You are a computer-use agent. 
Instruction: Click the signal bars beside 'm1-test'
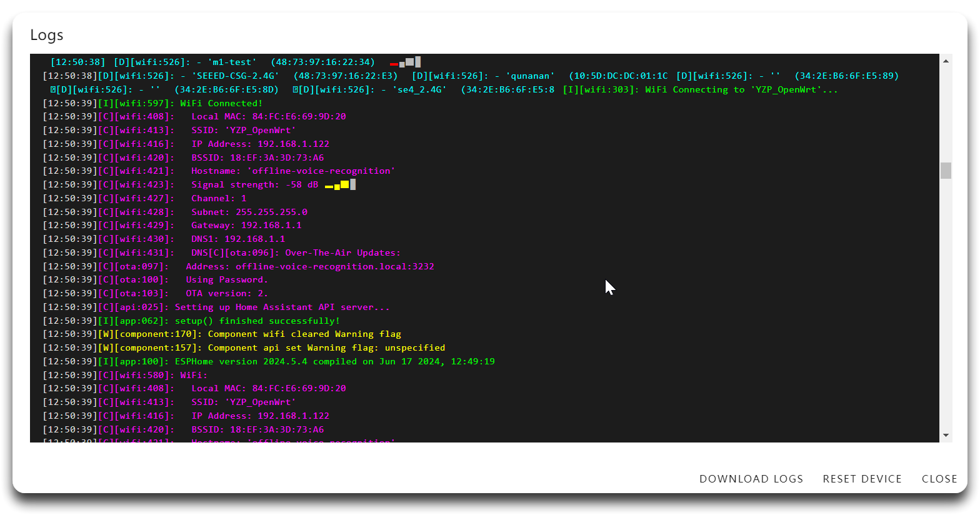[405, 62]
